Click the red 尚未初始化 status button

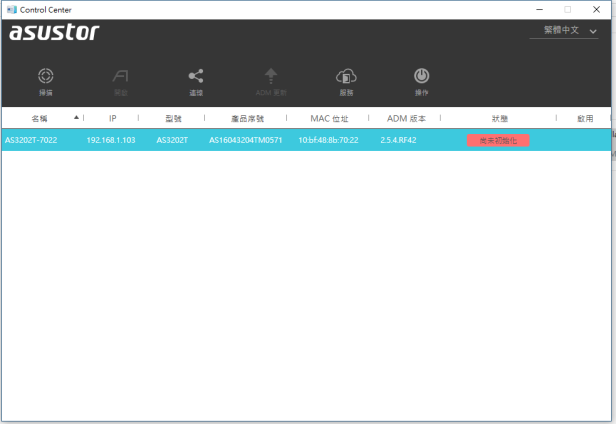[x=498, y=140]
